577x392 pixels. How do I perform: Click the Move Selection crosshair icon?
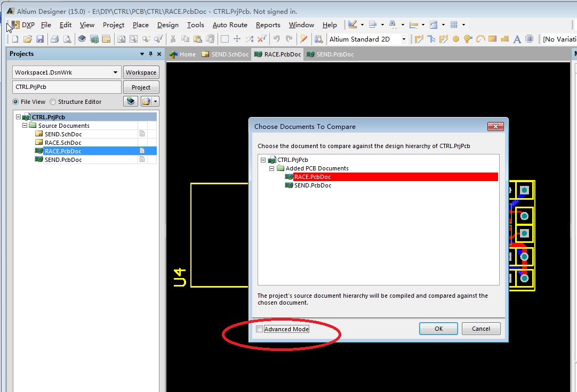(237, 39)
